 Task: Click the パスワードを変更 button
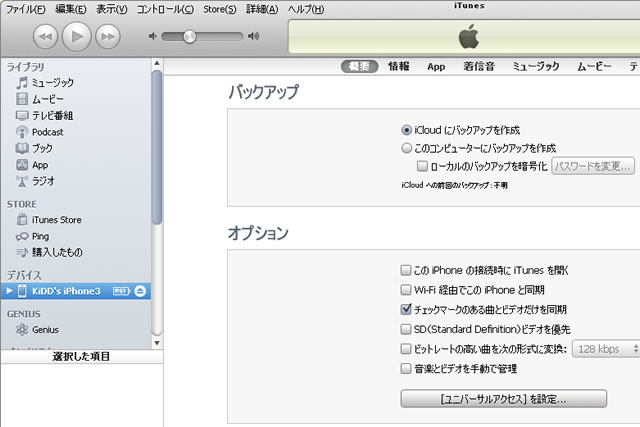click(593, 166)
